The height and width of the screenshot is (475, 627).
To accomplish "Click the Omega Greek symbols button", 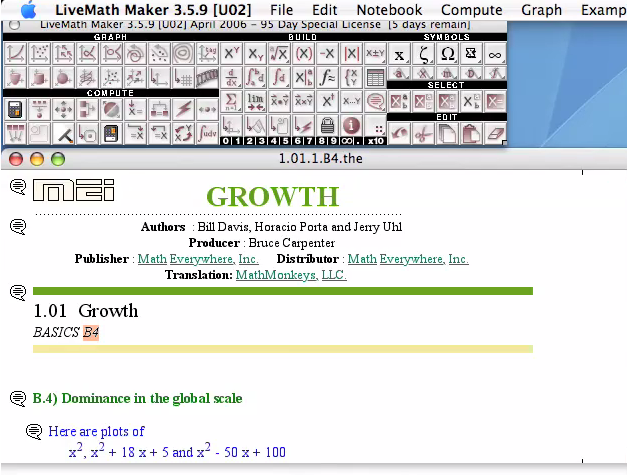I will 447,54.
